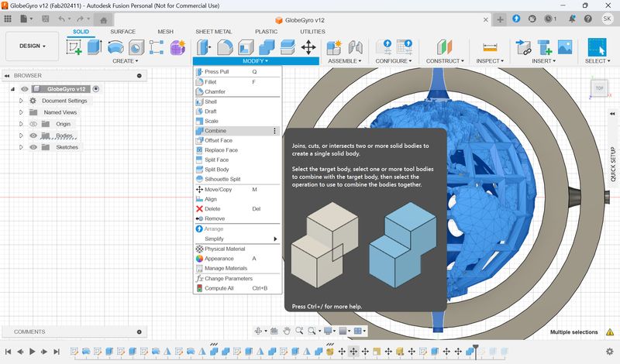This screenshot has height=364, width=620.
Task: Click the Pan hand tool
Action: pos(287,331)
